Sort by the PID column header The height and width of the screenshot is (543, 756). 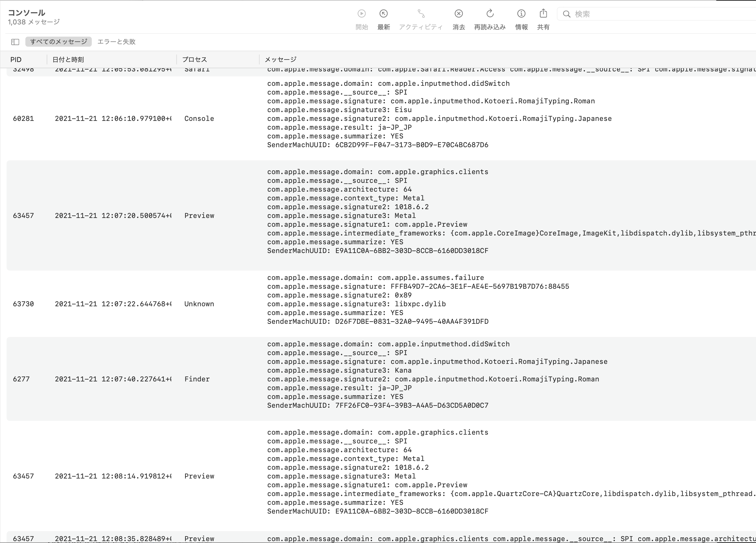(16, 60)
